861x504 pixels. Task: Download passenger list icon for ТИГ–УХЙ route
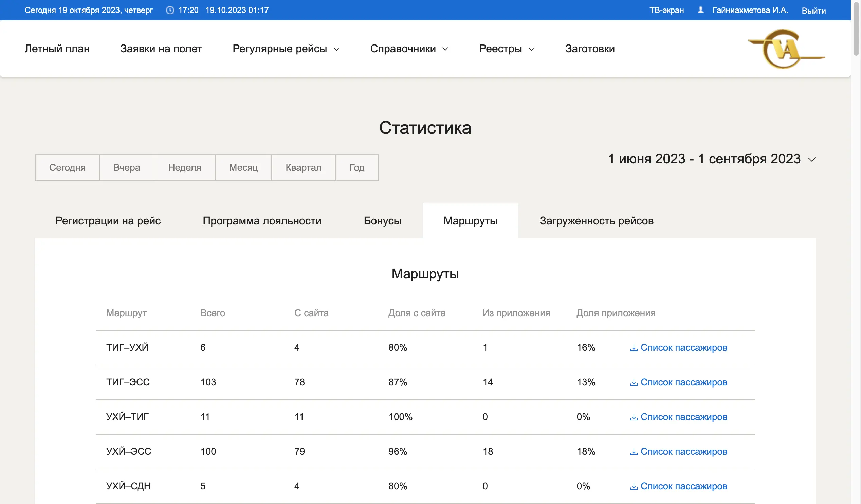pos(634,347)
